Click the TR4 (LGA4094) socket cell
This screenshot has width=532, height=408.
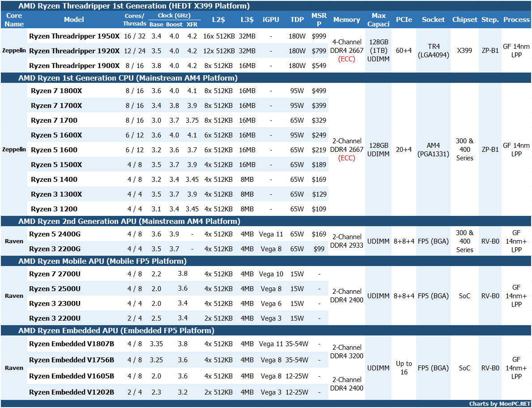pyautogui.click(x=433, y=51)
